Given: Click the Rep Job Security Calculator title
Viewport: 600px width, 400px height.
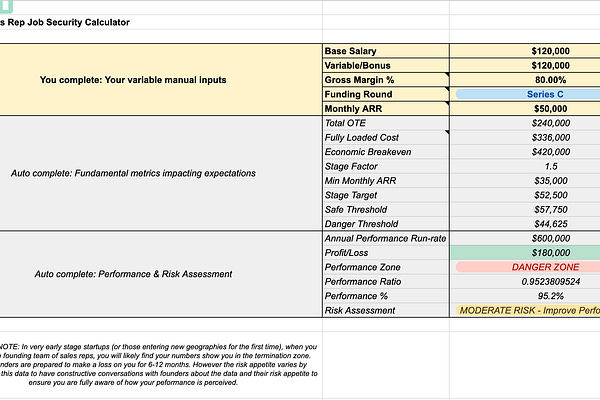Looking at the screenshot, I should [x=65, y=22].
